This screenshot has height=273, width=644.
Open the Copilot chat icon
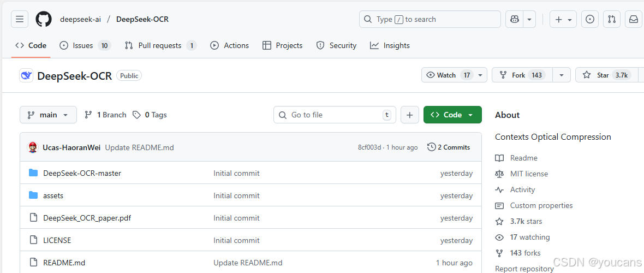click(514, 19)
